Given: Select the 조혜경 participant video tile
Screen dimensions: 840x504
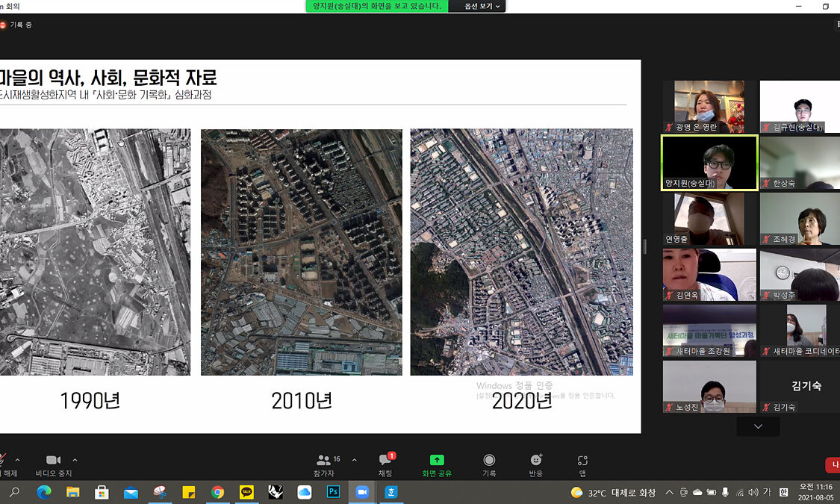Looking at the screenshot, I should [x=800, y=219].
